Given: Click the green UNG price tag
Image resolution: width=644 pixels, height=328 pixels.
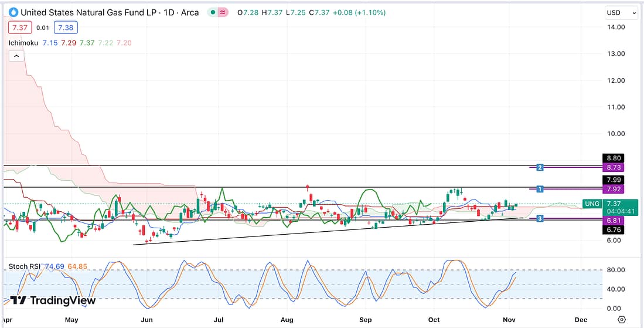Looking at the screenshot, I should pos(592,204).
